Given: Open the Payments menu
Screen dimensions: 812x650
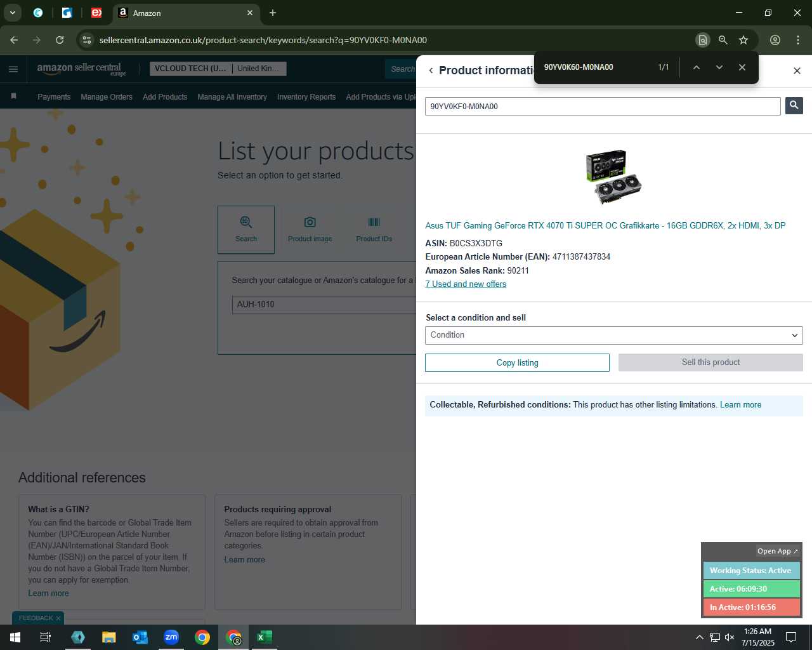Looking at the screenshot, I should tap(54, 97).
